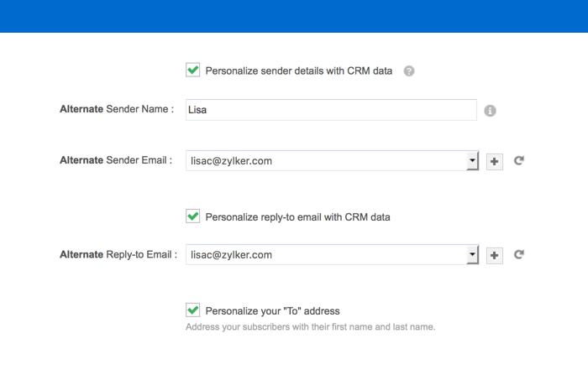Open Alternate Sender Email combo box showing lisac@zylker.com
Screen dimensions: 588x370
(x=332, y=160)
